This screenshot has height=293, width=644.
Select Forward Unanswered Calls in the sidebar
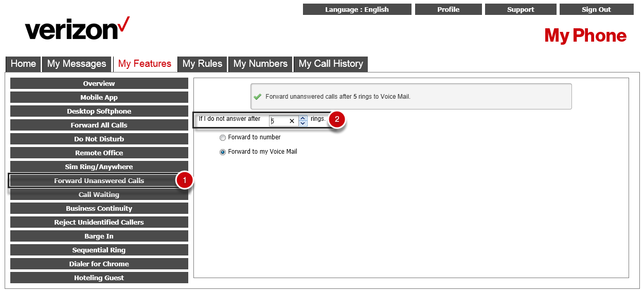(x=99, y=180)
